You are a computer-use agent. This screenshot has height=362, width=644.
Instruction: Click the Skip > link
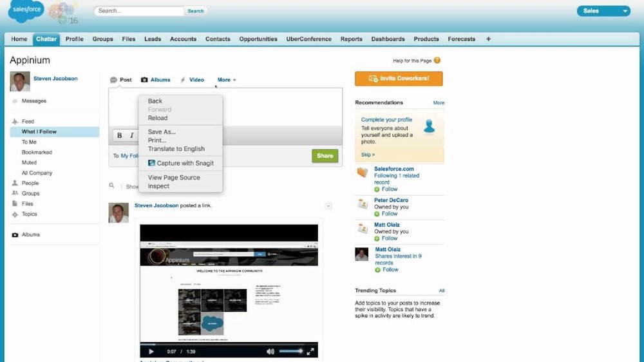tap(368, 155)
